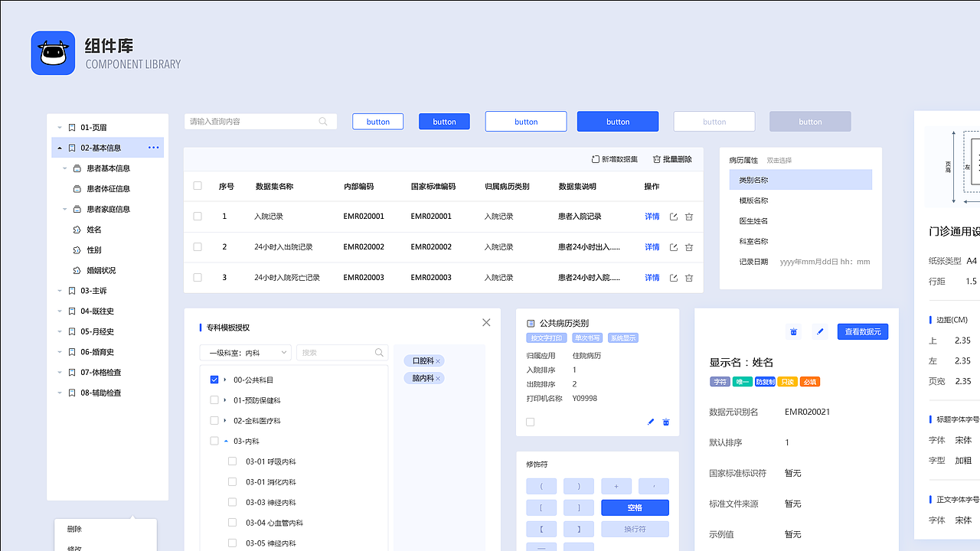
Task: Check the box for row 1 入院记录
Action: pos(198,217)
